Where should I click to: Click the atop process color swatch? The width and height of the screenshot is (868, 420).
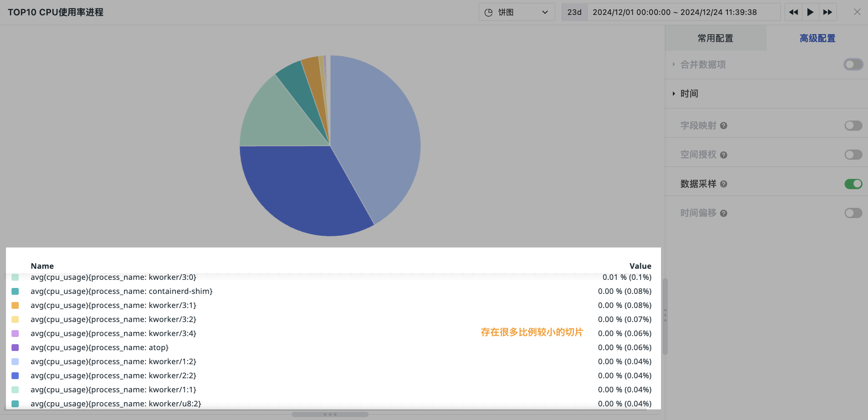(x=15, y=348)
